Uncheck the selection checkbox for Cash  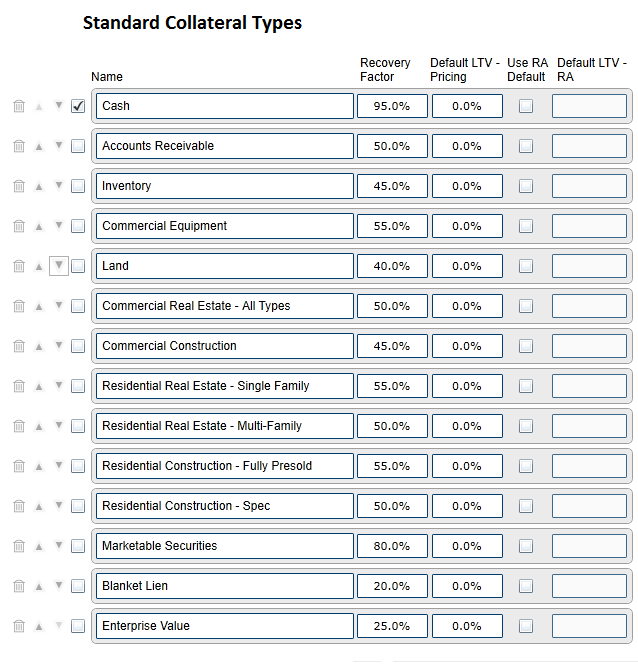tap(78, 106)
